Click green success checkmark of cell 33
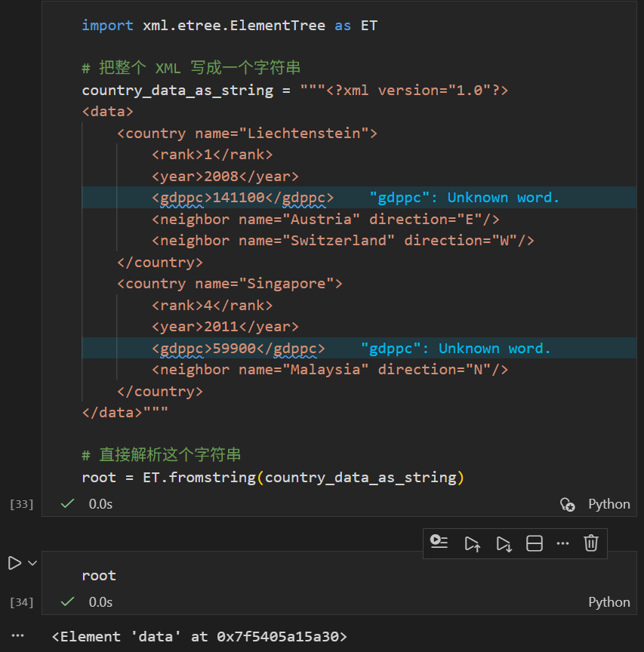 tap(67, 503)
